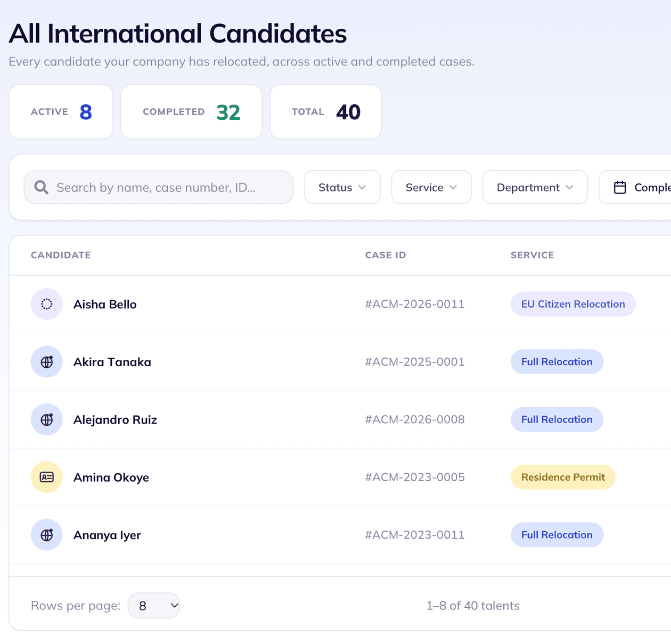Screen dimensions: 671x644
Task: Select the Total 40 summary card
Action: coord(326,112)
